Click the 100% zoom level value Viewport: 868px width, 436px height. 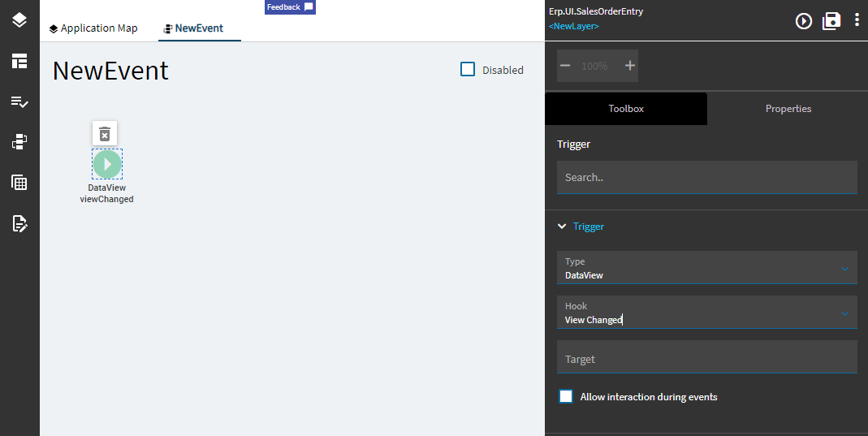point(594,66)
